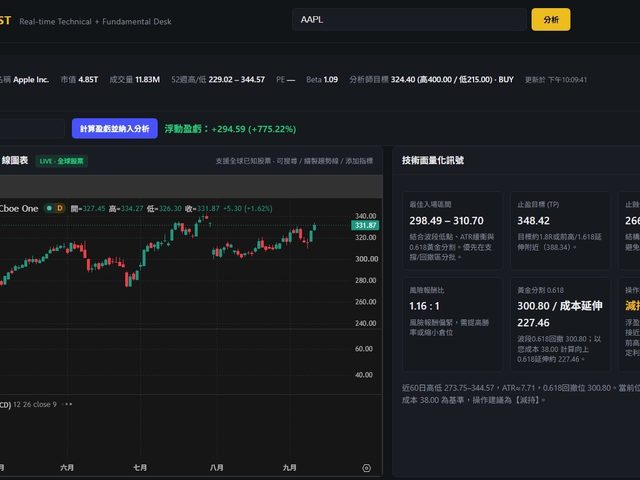Click the 高=334.27 high price value
Viewport: 640px width, 480px height.
126,209
